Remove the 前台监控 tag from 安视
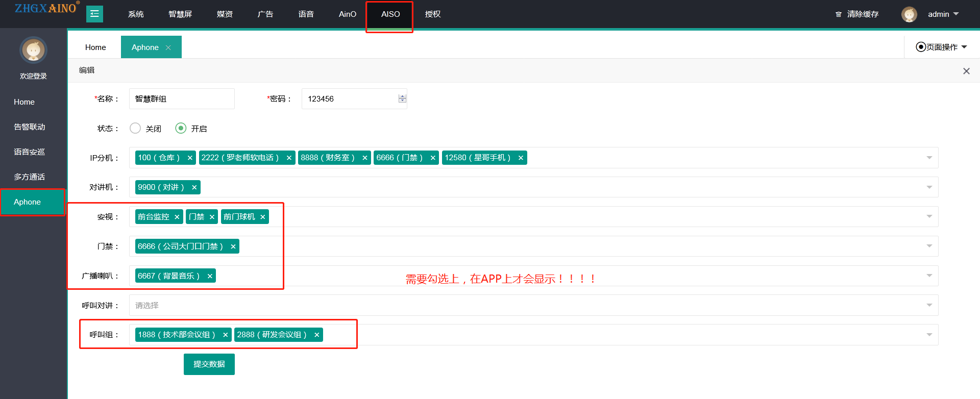Image resolution: width=980 pixels, height=399 pixels. click(x=177, y=217)
